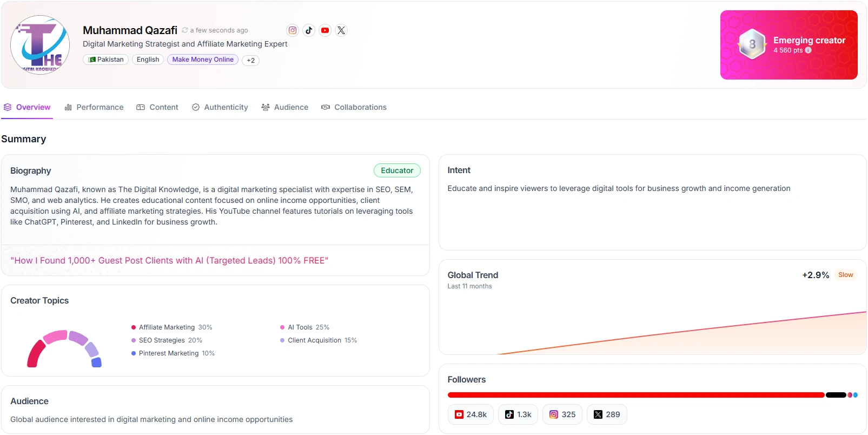Click the refresh icon beside 'a few seconds ago'
This screenshot has width=868, height=435.
(185, 30)
